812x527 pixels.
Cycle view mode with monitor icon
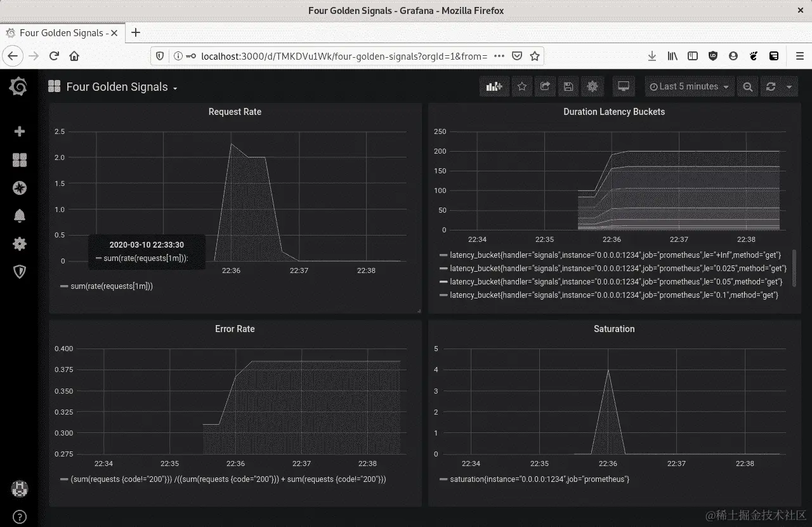pyautogui.click(x=624, y=87)
